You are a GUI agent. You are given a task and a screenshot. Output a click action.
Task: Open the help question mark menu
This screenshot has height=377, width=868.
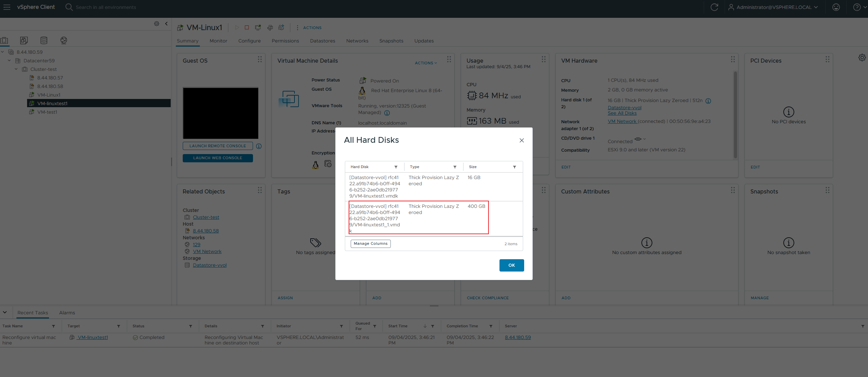pos(859,7)
